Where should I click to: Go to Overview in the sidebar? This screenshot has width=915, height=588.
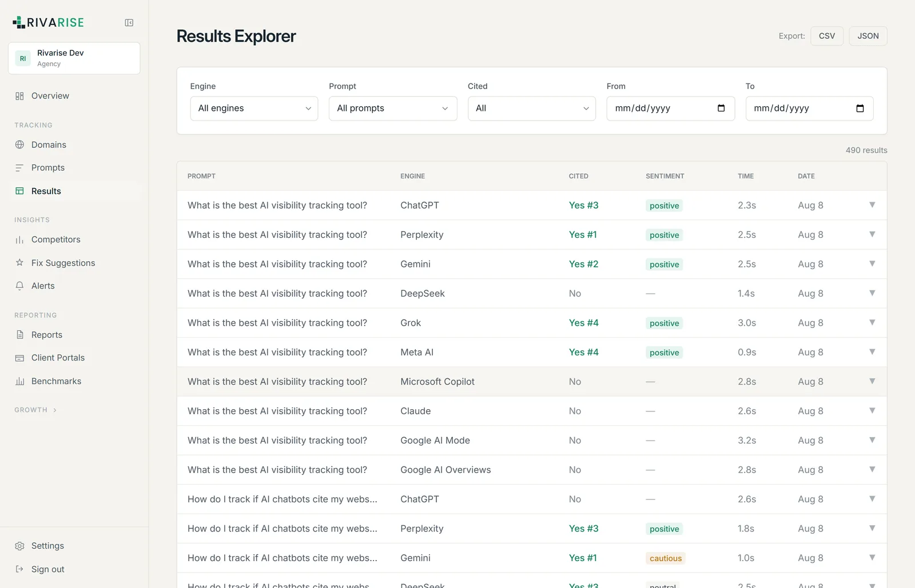click(74, 96)
